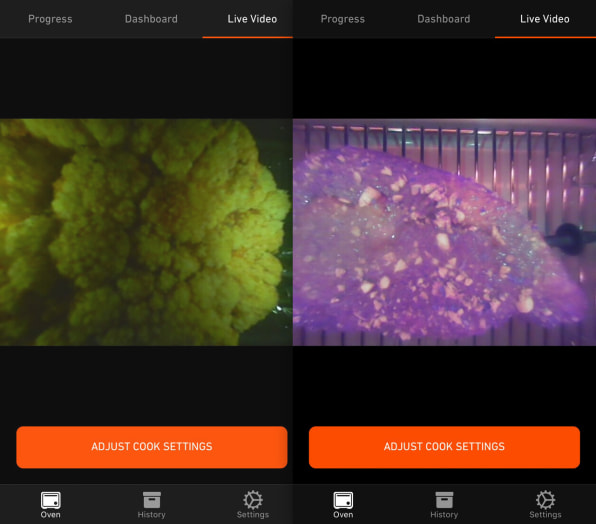This screenshot has width=596, height=524.
Task: Switch to Dashboard tab on right screen
Action: (x=444, y=19)
